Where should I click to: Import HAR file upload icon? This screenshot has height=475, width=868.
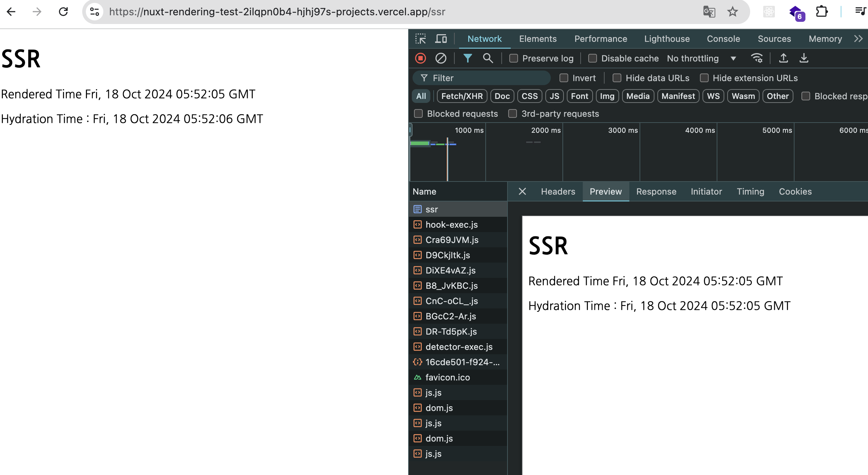[x=784, y=58]
